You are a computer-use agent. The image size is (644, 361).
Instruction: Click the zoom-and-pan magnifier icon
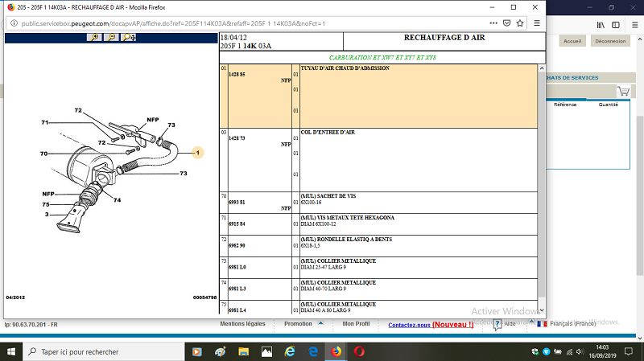tap(129, 37)
